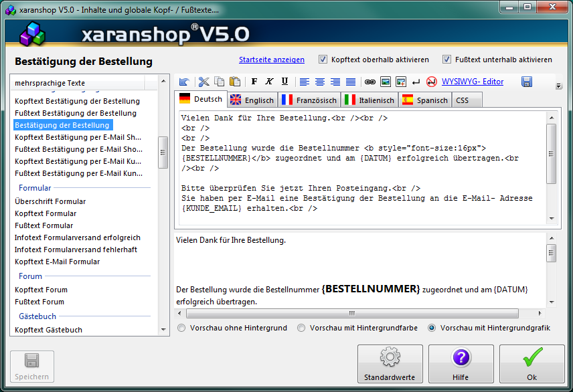
Task: Click left text list scrollbar thumb
Action: [163, 153]
